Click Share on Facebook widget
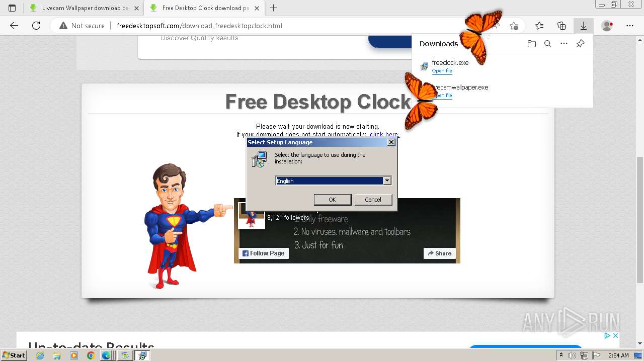 [x=440, y=253]
